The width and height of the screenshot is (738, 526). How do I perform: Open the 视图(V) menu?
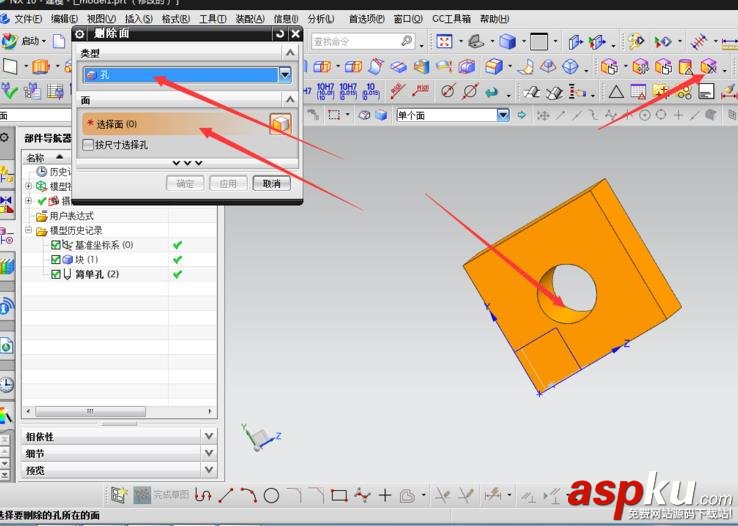point(101,19)
